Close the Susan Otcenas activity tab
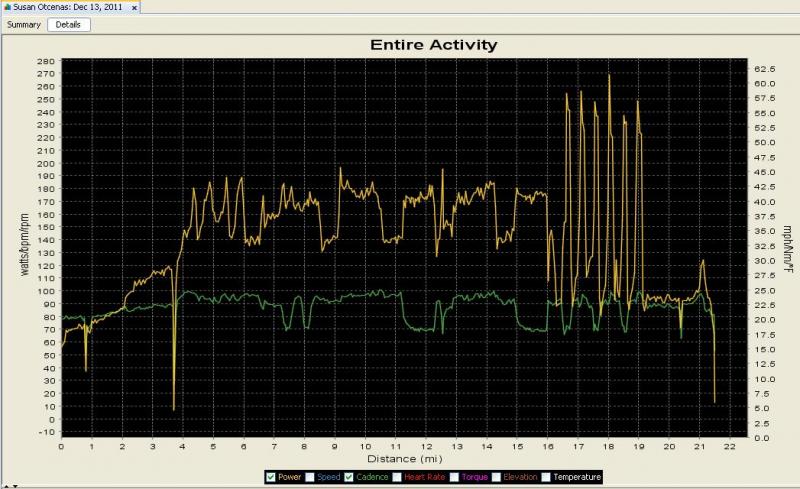Viewport: 800px width, 489px height. click(133, 6)
